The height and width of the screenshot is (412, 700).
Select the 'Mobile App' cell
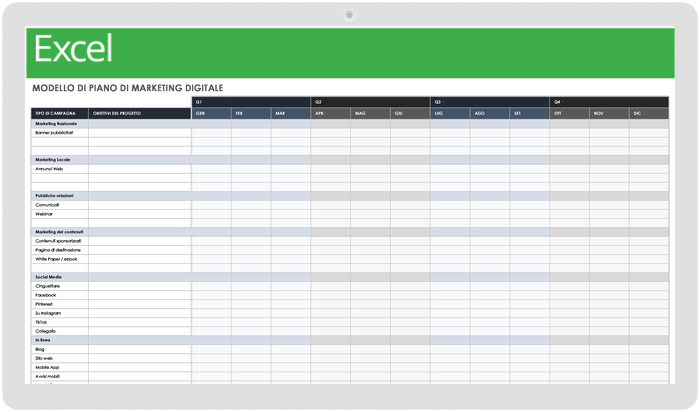coord(60,367)
